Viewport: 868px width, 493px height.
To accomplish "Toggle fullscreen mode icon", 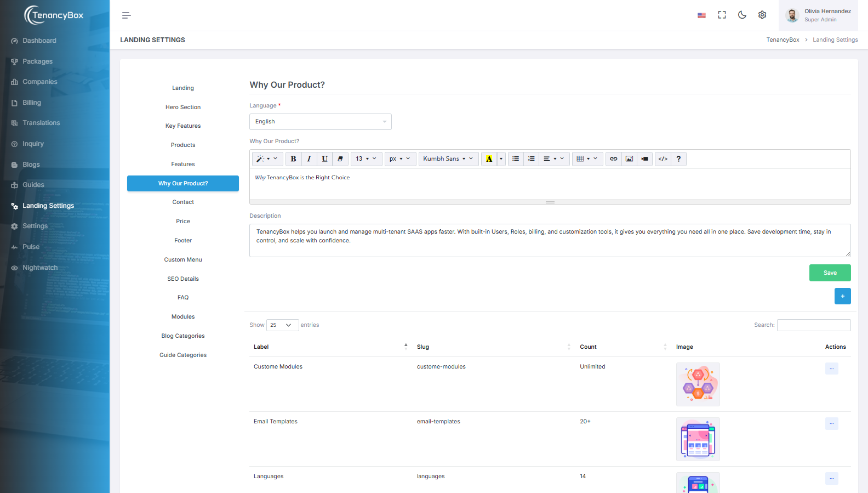I will click(x=722, y=15).
